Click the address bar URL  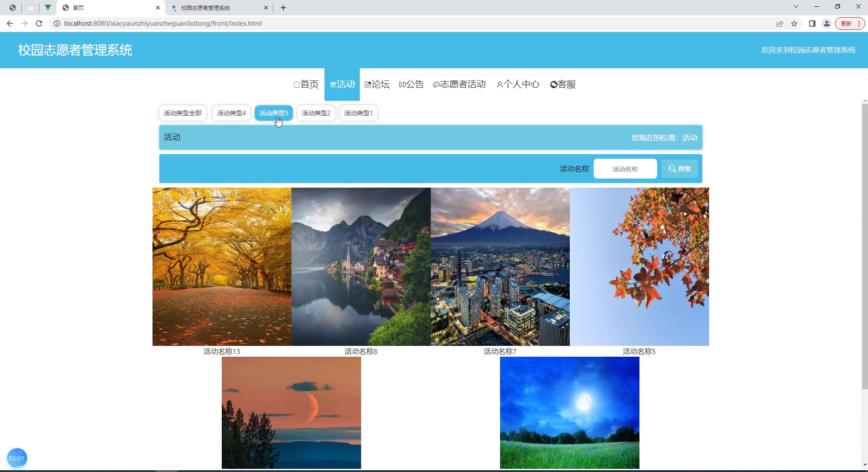pyautogui.click(x=163, y=24)
